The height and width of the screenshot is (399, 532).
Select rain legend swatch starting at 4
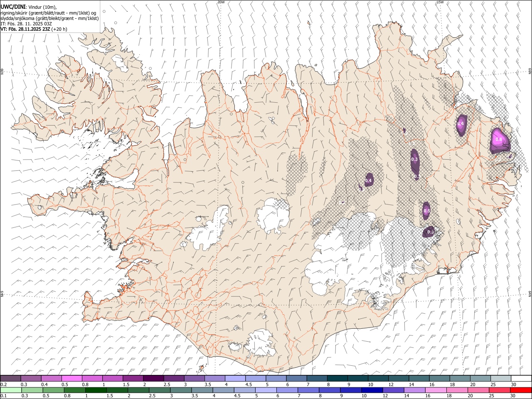tap(223, 390)
